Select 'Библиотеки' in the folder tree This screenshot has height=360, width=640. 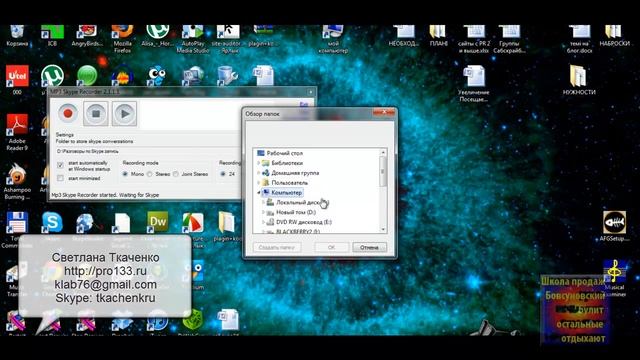287,163
